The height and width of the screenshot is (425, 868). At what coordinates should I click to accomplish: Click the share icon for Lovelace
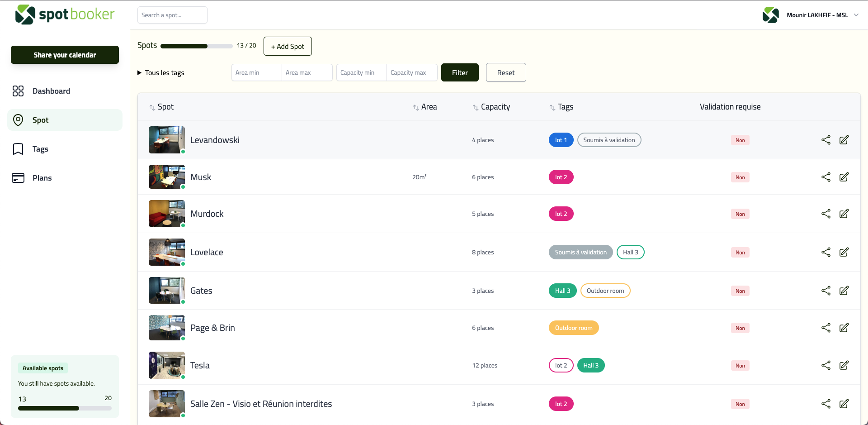tap(826, 252)
